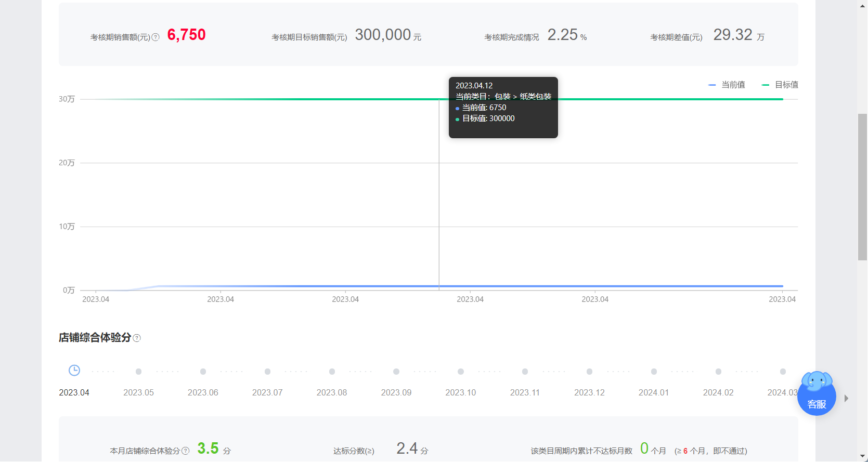
Task: Click the 2023.04 timeline label
Action: pos(74,392)
